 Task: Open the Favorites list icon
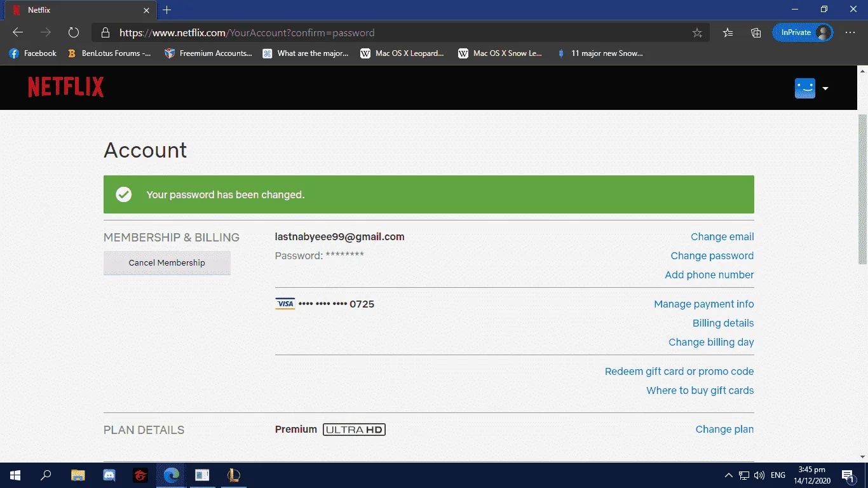pyautogui.click(x=728, y=32)
